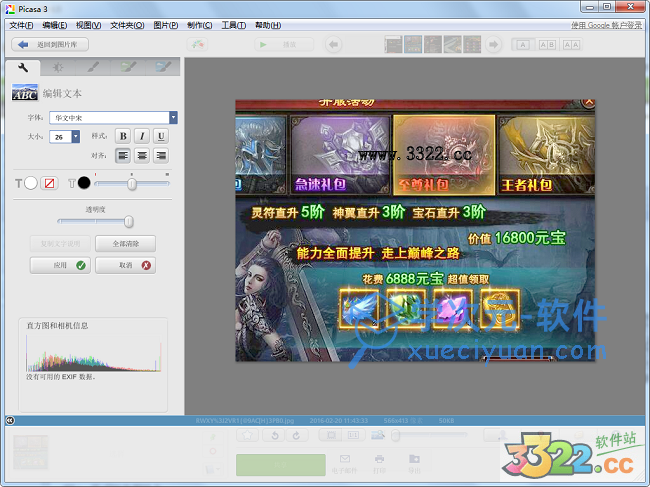Click 返回到图片库 back-to-library button

click(50, 44)
